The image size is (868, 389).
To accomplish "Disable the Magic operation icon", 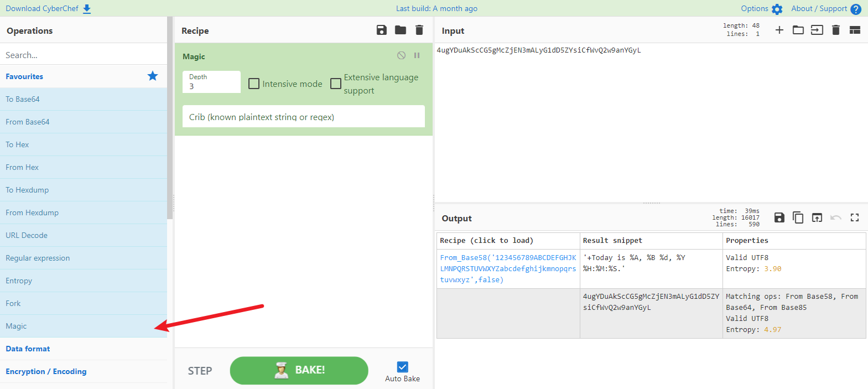I will 402,55.
